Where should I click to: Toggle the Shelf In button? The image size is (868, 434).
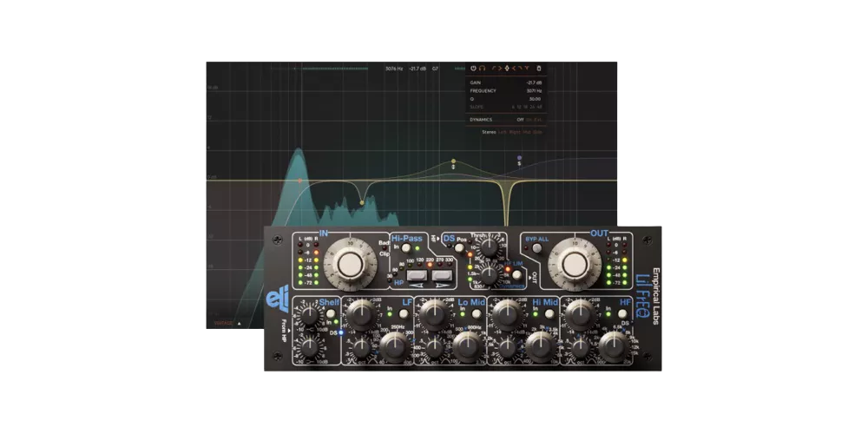coord(331,313)
